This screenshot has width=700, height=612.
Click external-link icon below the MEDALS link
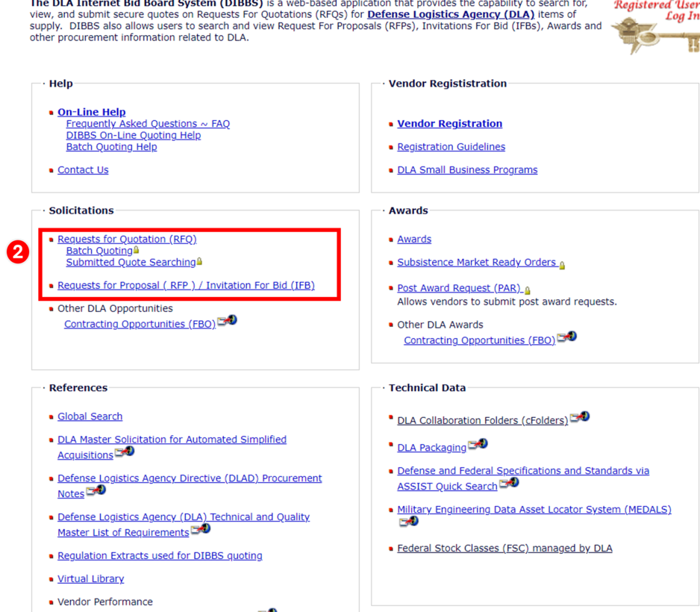(x=407, y=522)
